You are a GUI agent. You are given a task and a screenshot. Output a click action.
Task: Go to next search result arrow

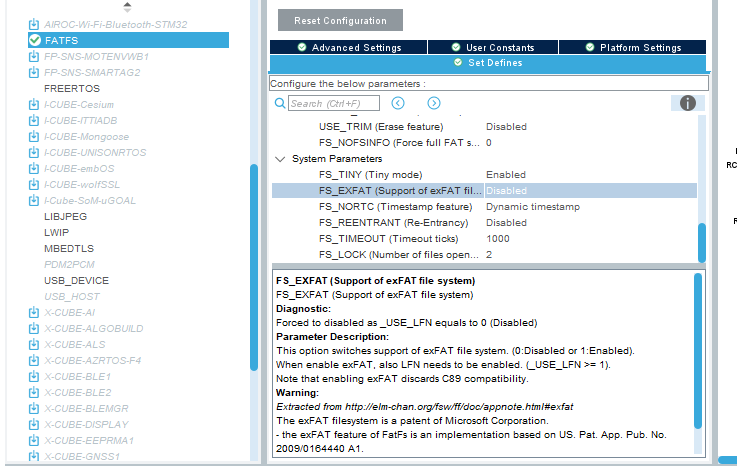tap(434, 103)
